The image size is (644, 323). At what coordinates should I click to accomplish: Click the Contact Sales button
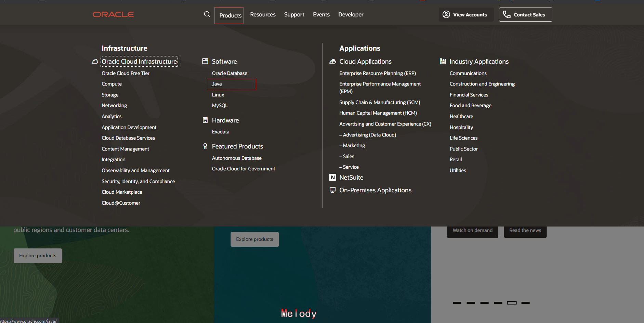tap(525, 14)
